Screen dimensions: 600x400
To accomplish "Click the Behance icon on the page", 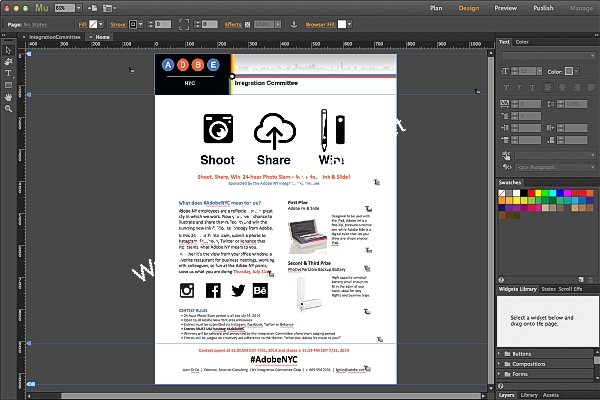I will point(260,291).
